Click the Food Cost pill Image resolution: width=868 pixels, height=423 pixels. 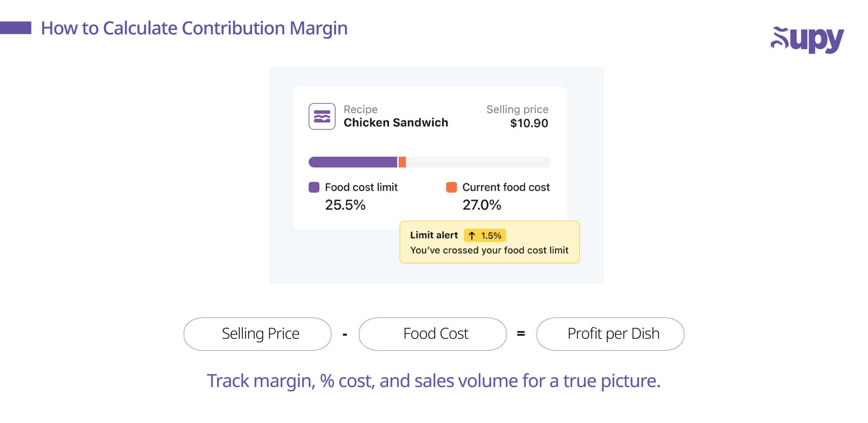point(433,334)
